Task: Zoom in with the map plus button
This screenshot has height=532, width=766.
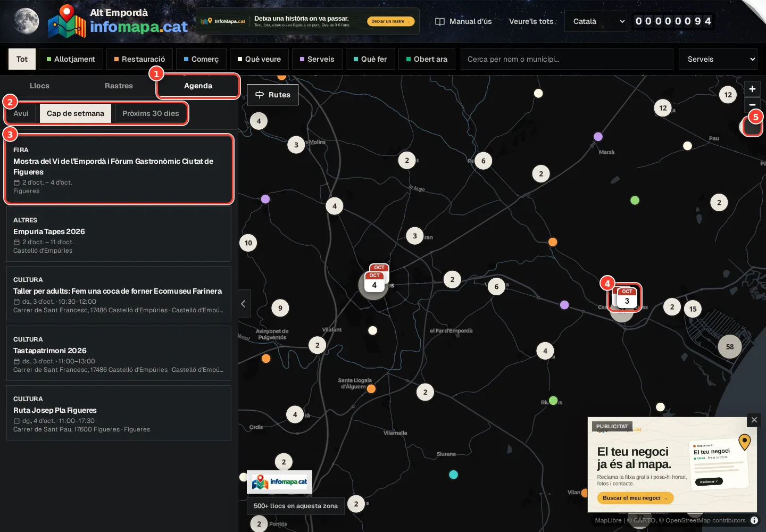Action: tap(752, 89)
